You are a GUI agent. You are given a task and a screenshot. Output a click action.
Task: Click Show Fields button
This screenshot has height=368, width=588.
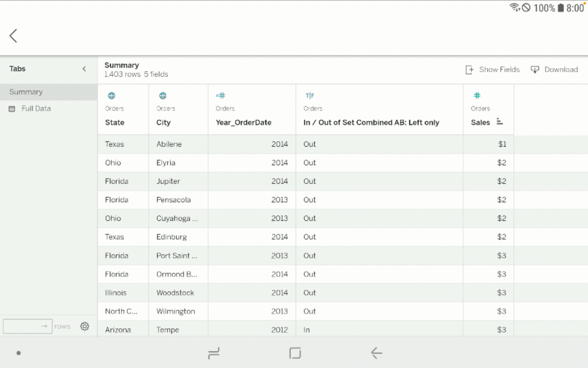pos(499,69)
